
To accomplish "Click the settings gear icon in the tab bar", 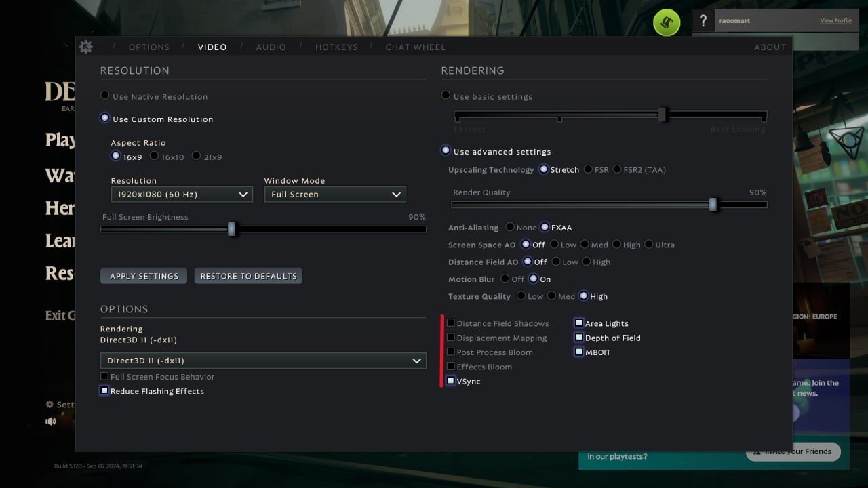I will (85, 47).
